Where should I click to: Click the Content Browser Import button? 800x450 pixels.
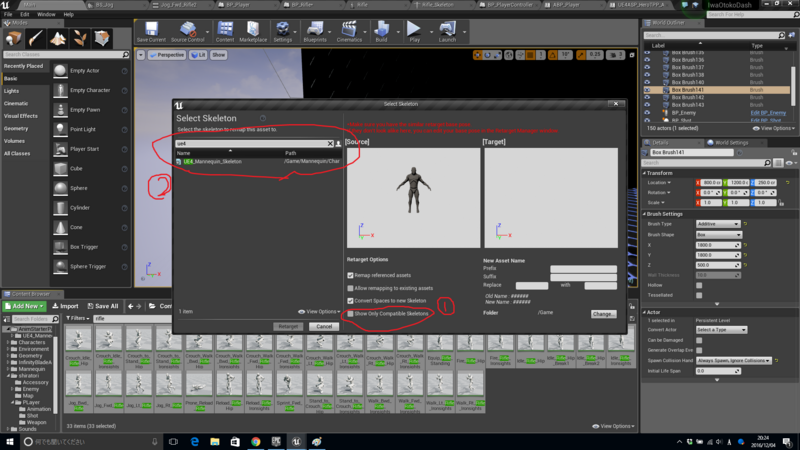pos(66,306)
